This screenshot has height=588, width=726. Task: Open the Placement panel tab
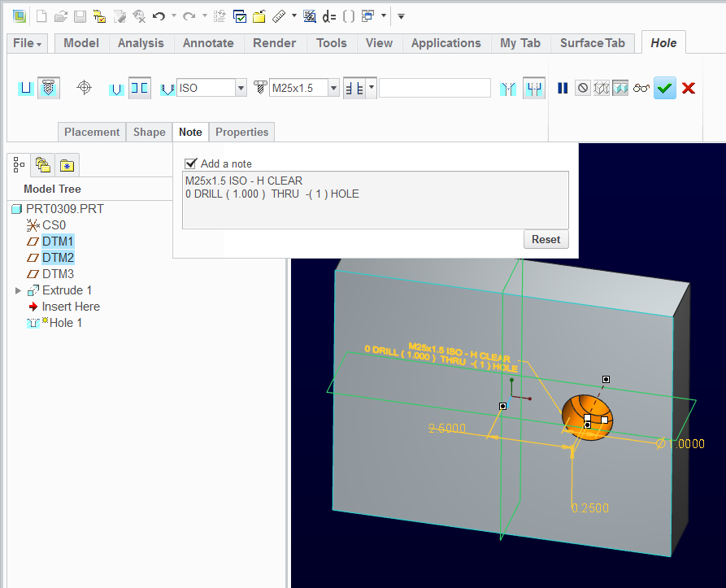[92, 132]
